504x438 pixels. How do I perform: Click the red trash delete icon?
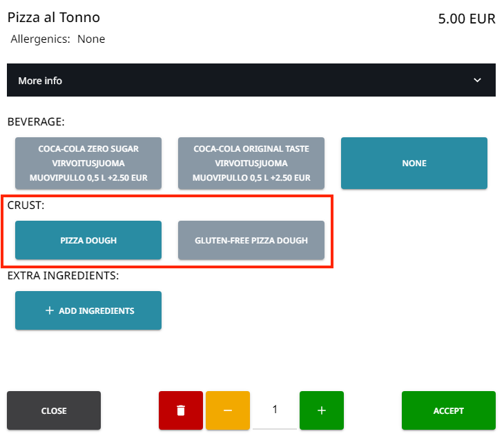coord(181,410)
